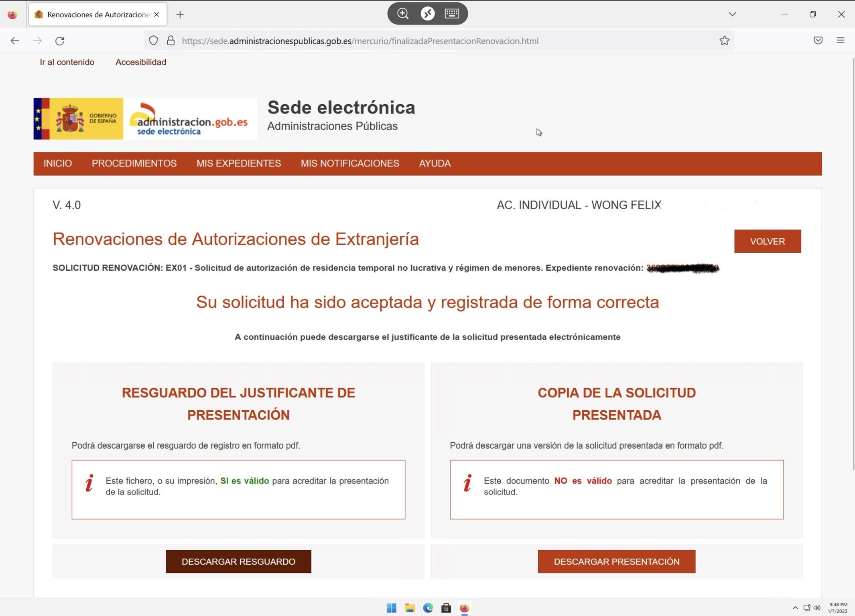Open File Explorer from the taskbar
Screen dimensions: 855x616
410,608
